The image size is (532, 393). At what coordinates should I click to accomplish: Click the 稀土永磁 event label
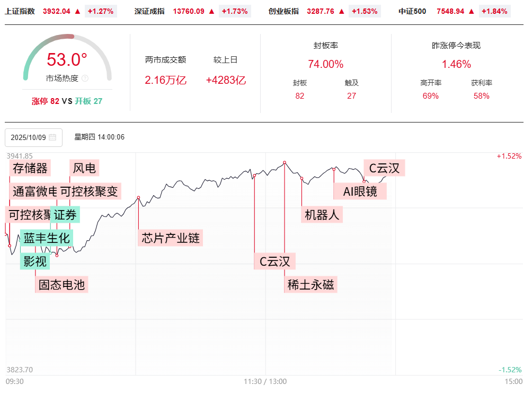(311, 285)
